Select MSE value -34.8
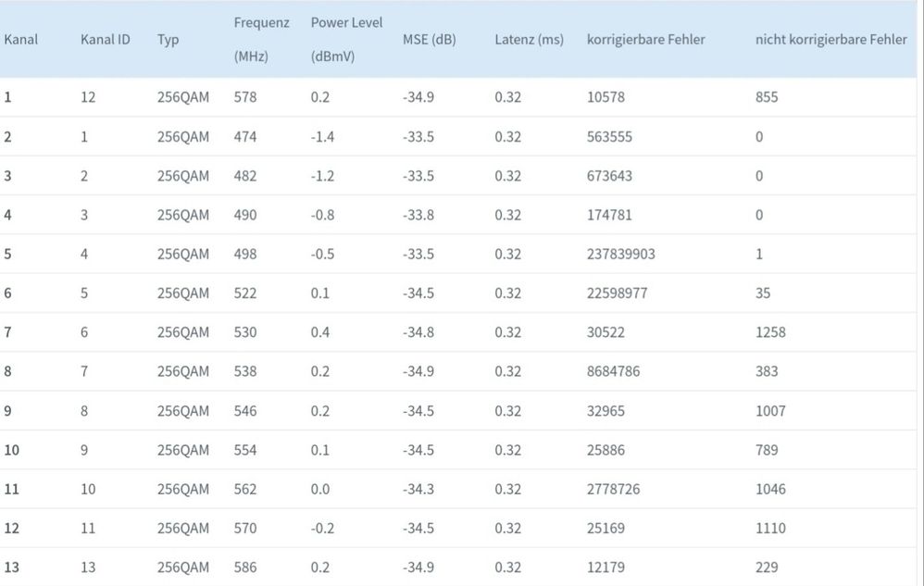924x586 pixels. point(418,332)
